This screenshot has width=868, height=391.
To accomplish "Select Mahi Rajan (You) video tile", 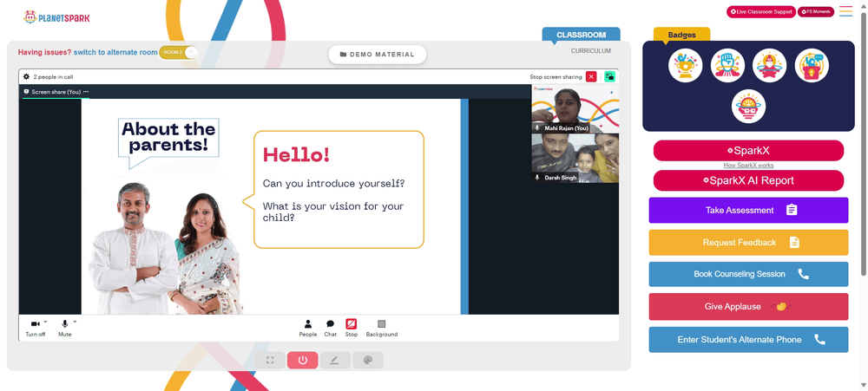I will point(575,109).
